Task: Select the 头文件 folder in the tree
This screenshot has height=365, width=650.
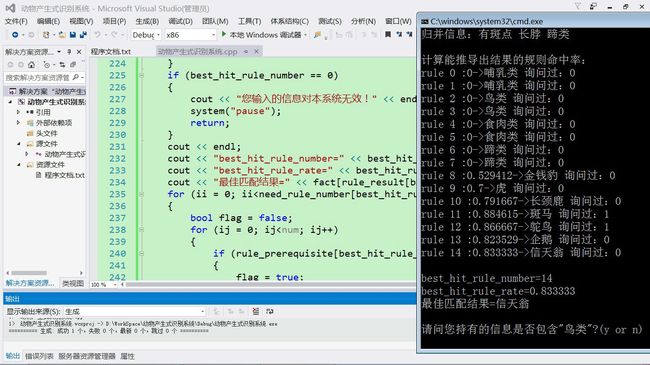Action: 46,133
